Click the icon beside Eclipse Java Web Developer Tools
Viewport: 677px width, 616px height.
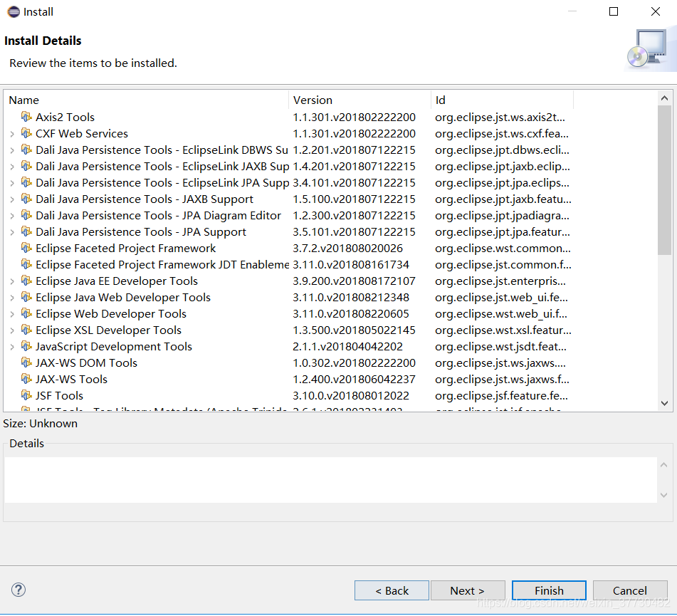(x=26, y=297)
